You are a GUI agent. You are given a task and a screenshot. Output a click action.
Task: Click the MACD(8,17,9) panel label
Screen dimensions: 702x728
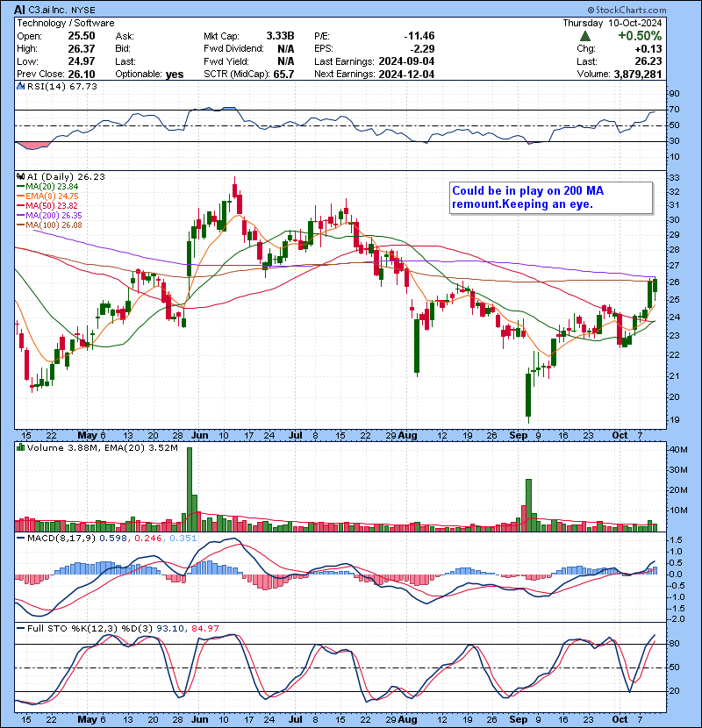click(61, 539)
